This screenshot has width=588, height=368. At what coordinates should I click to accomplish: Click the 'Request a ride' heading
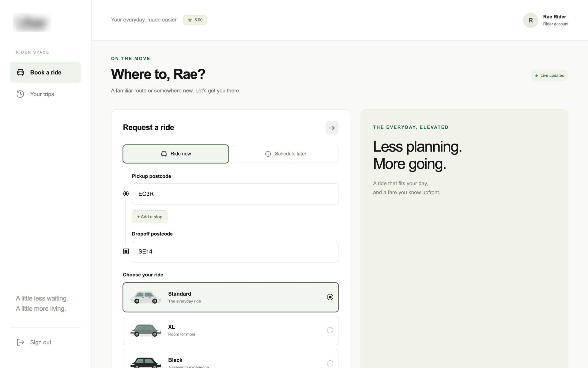point(148,128)
